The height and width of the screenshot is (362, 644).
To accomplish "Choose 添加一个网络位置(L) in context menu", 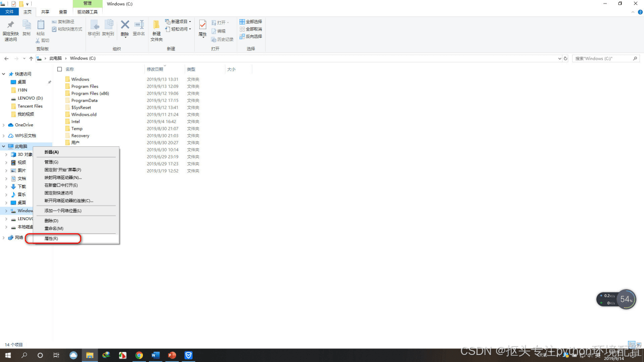I will pyautogui.click(x=76, y=211).
